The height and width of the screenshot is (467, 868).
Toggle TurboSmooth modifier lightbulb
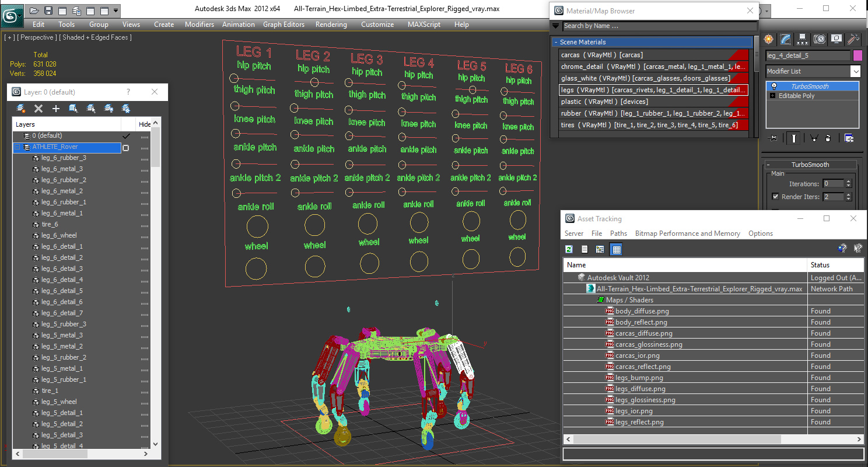point(774,86)
